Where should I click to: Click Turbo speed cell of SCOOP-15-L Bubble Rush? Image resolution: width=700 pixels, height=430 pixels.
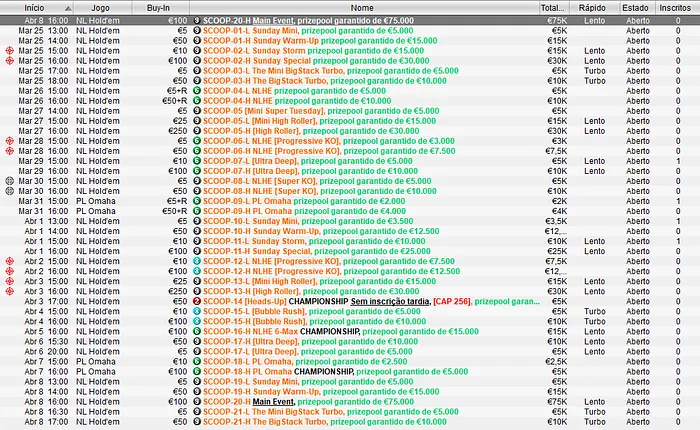pyautogui.click(x=595, y=311)
